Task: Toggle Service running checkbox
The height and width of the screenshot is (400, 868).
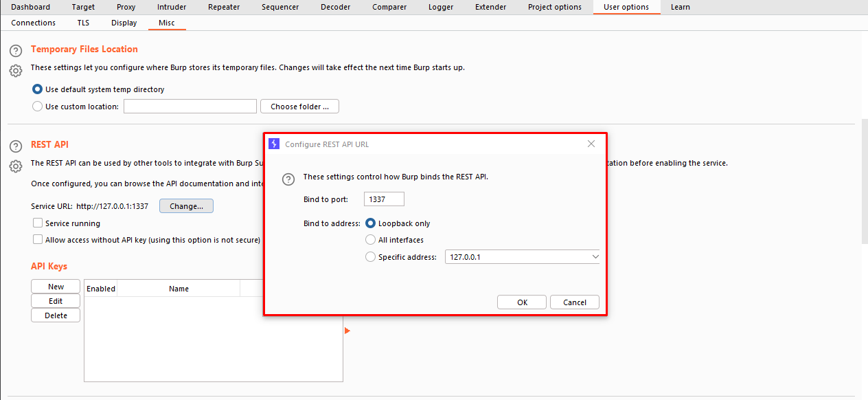Action: (x=38, y=223)
